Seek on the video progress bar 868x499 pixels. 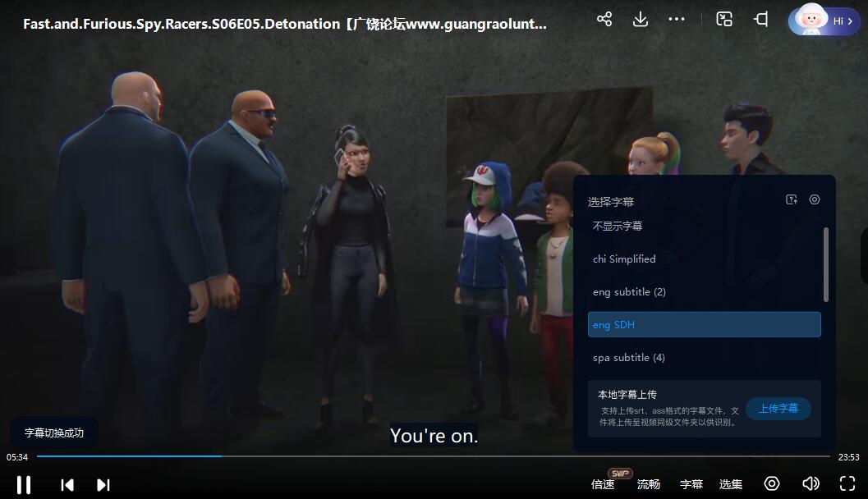[434, 456]
